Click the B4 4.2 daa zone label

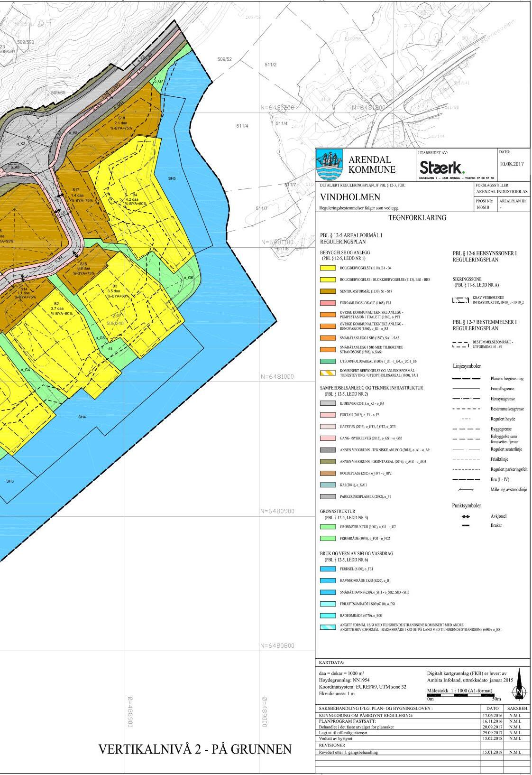coord(135,199)
